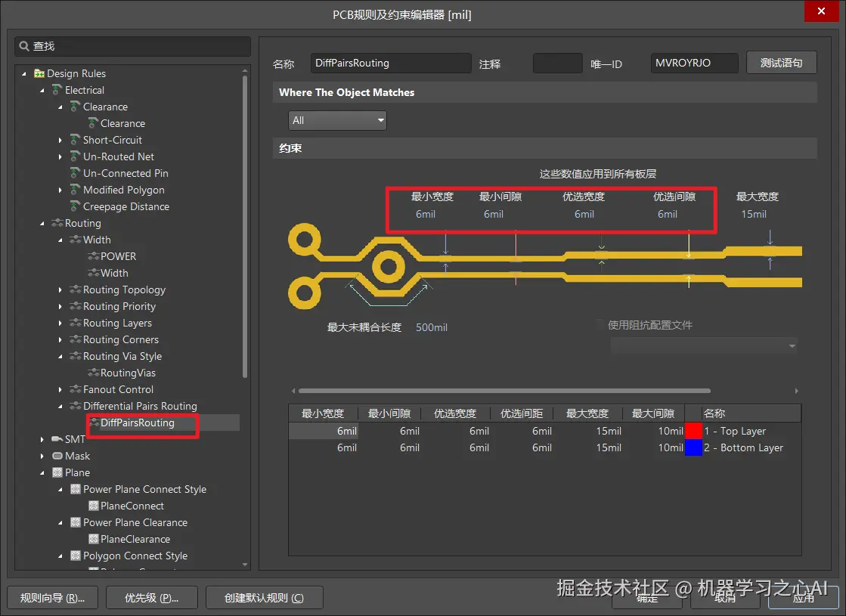Screen dimensions: 846x616
Task: Expand the Routing Topology branch
Action: 60,289
